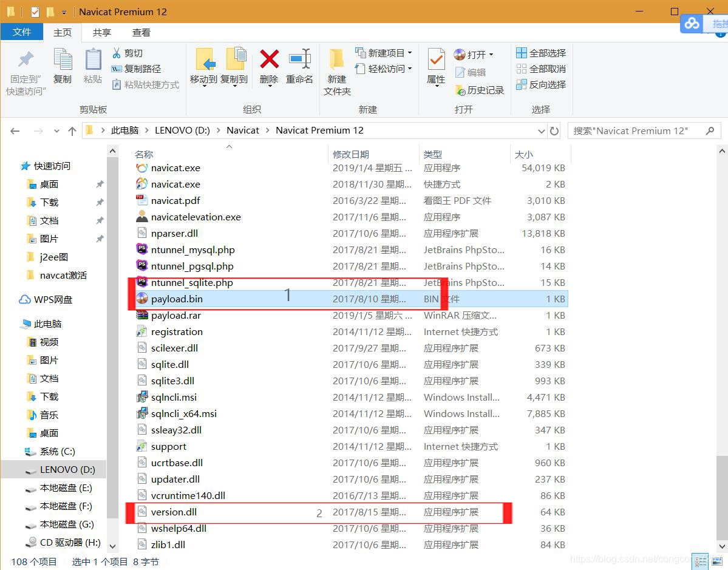
Task: Expand the Open command dropdown arrow
Action: 491,55
